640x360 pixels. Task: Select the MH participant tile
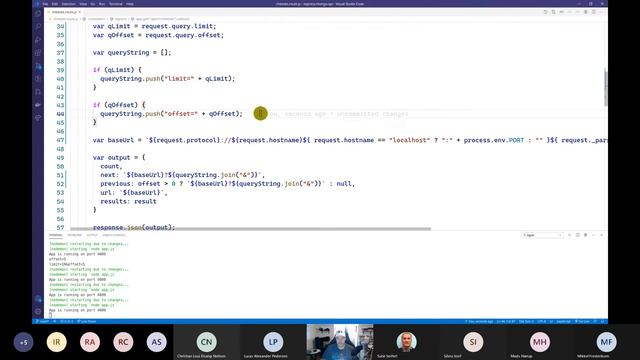click(x=540, y=342)
